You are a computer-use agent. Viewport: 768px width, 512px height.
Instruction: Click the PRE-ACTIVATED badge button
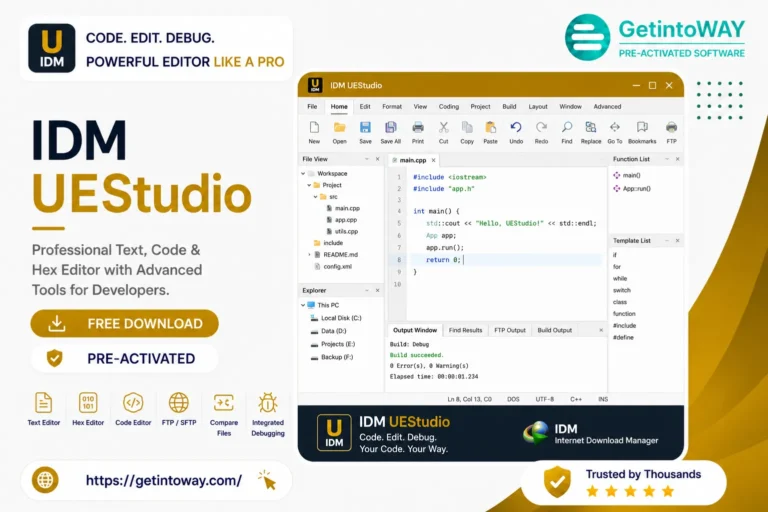pos(124,359)
